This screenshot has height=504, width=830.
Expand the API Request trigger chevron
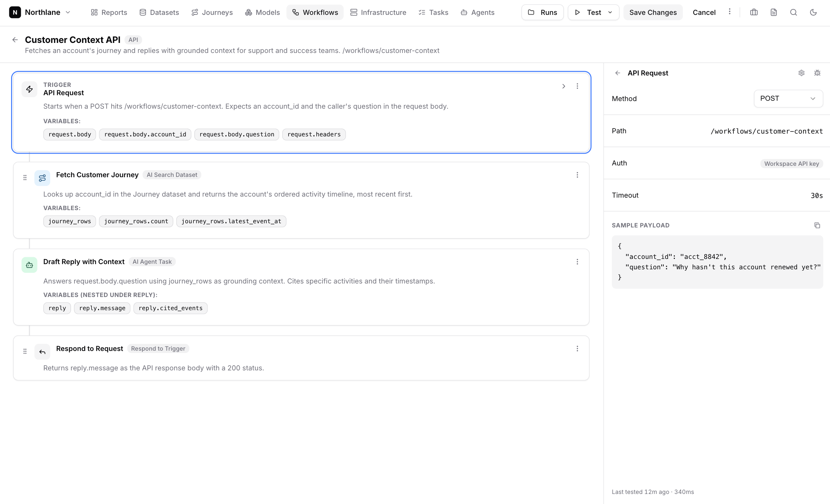(564, 86)
